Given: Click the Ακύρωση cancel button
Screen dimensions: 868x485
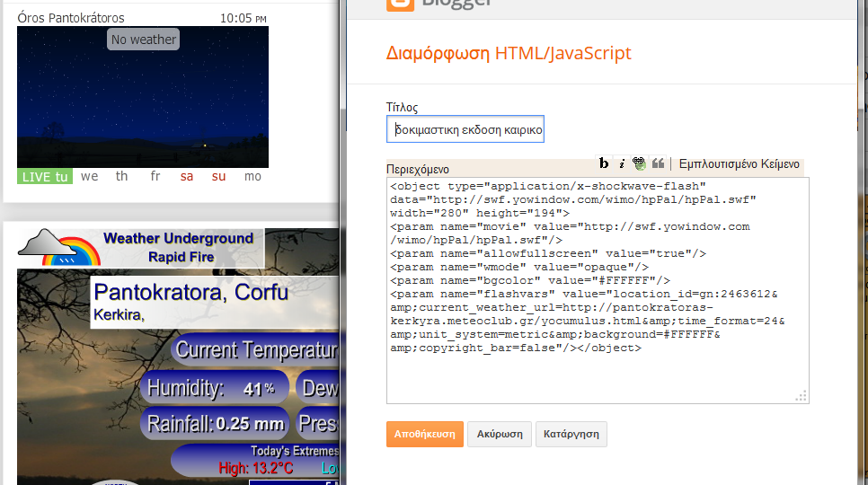Looking at the screenshot, I should pos(500,434).
